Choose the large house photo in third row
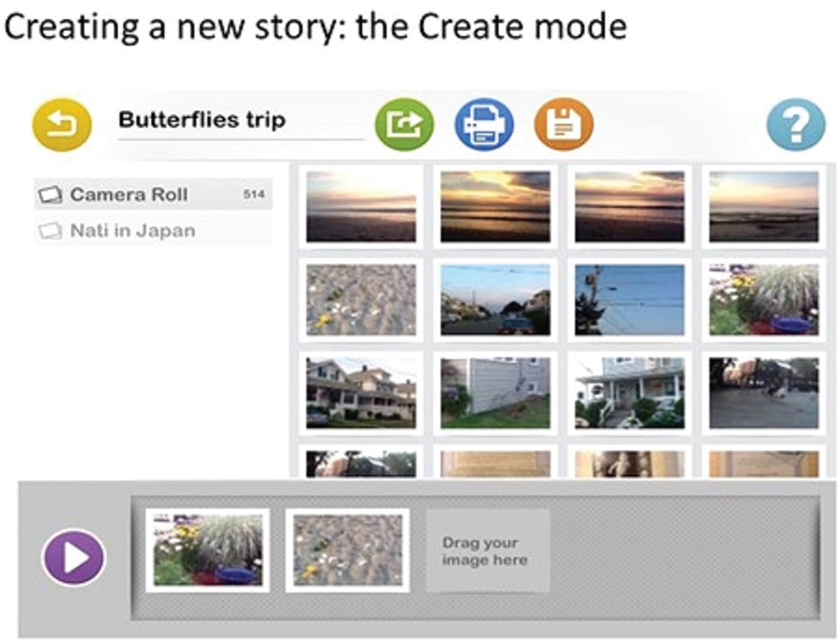Image resolution: width=840 pixels, height=641 pixels. coord(361,393)
